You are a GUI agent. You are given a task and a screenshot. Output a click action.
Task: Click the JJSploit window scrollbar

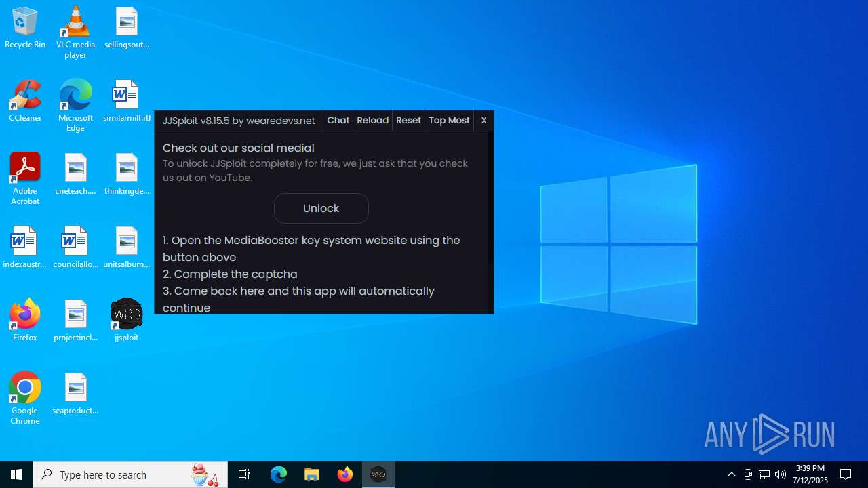[x=490, y=198]
